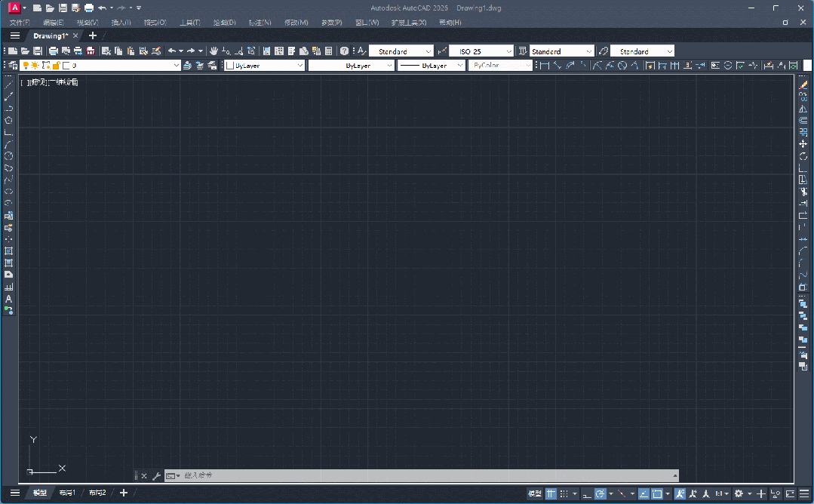The height and width of the screenshot is (504, 814).
Task: Switch to the 布局1 layout tab
Action: coord(67,493)
